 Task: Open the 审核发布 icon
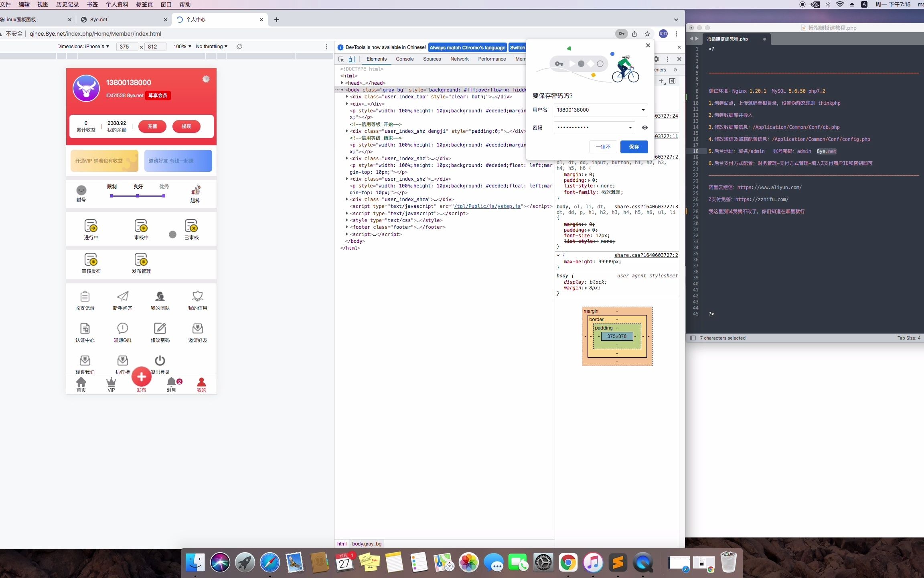pyautogui.click(x=91, y=259)
